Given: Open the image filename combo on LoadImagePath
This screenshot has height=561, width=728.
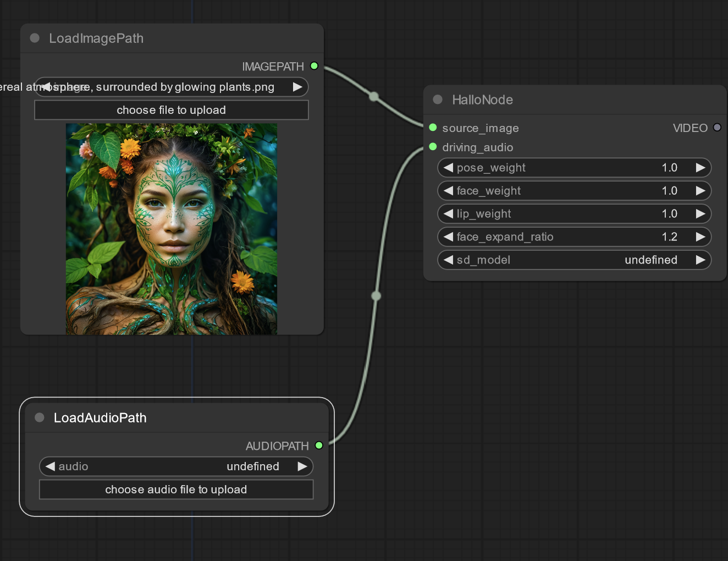Looking at the screenshot, I should tap(171, 86).
